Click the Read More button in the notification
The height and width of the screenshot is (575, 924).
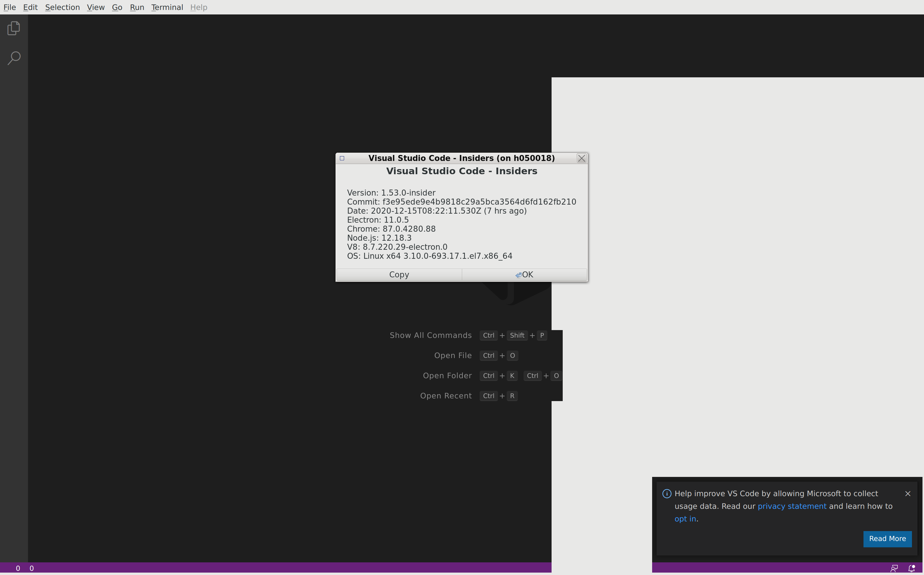point(888,539)
